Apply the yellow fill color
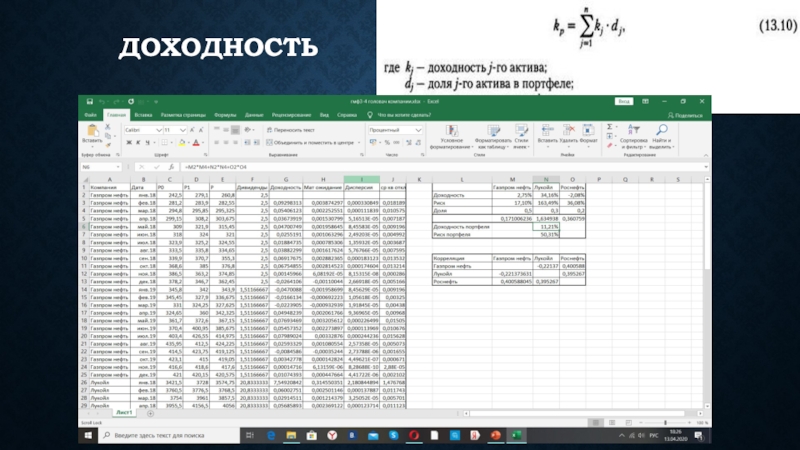 (x=182, y=143)
